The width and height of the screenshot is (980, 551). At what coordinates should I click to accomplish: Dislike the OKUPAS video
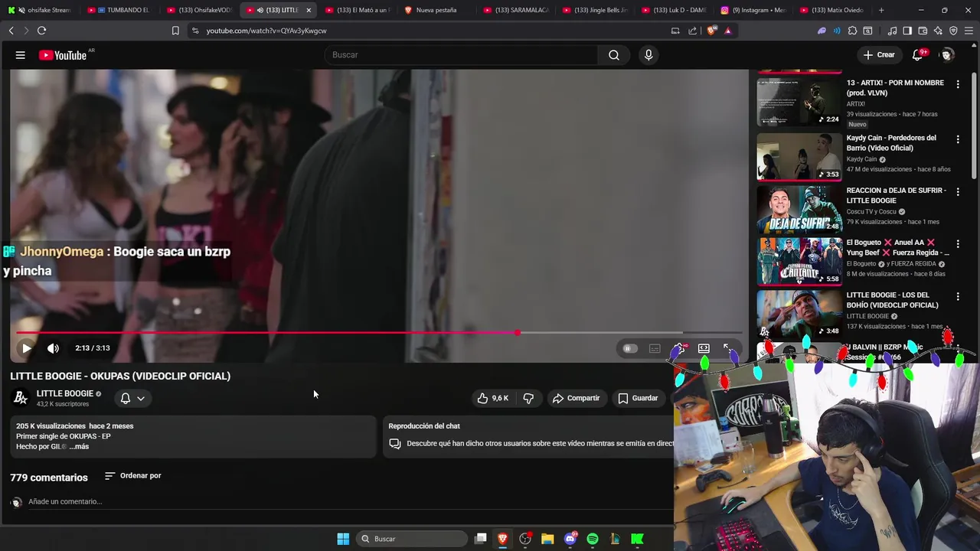pos(528,398)
